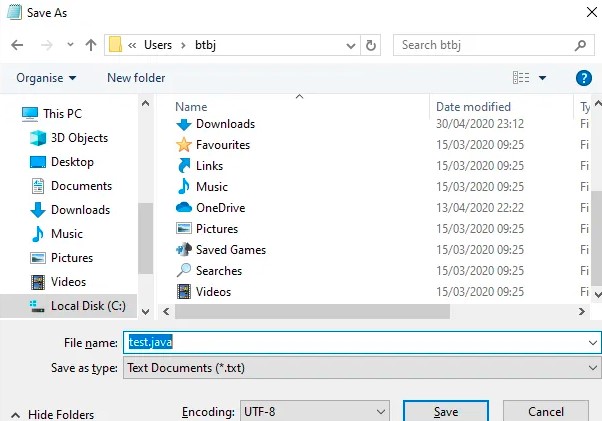Click the 13/04/2020 22:22 date cell
The height and width of the screenshot is (421, 602).
point(480,208)
